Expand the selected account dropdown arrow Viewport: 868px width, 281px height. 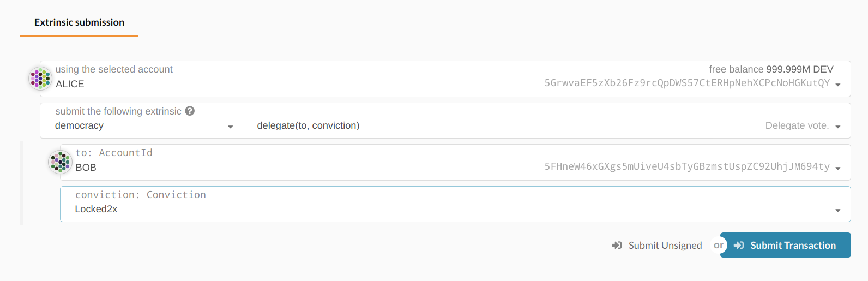[838, 85]
